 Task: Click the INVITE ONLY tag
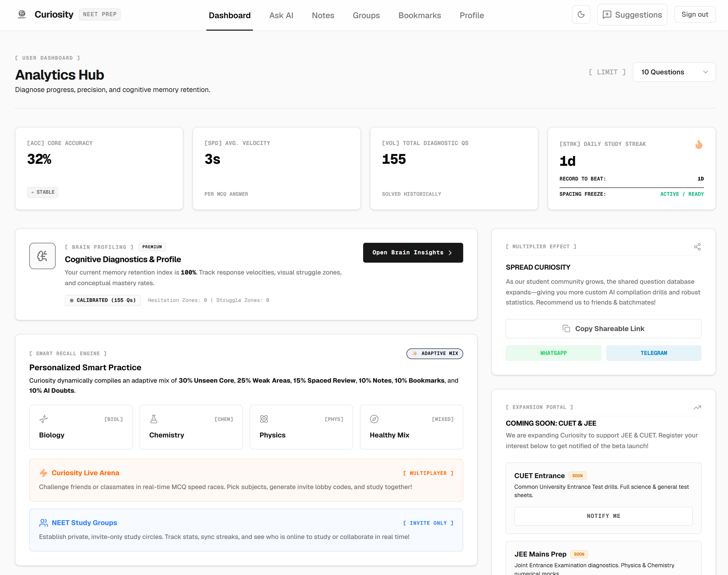(428, 523)
